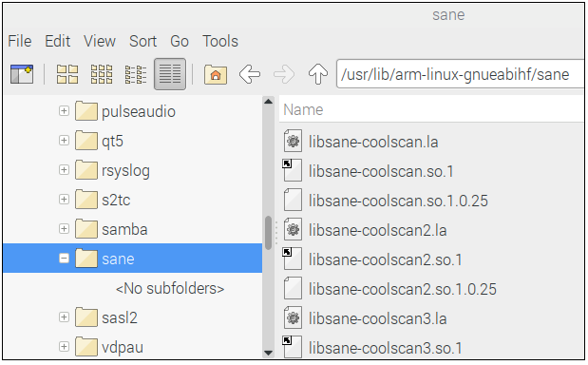Click the folder tree scroll down arrow
The width and height of the screenshot is (588, 365).
coord(268,353)
